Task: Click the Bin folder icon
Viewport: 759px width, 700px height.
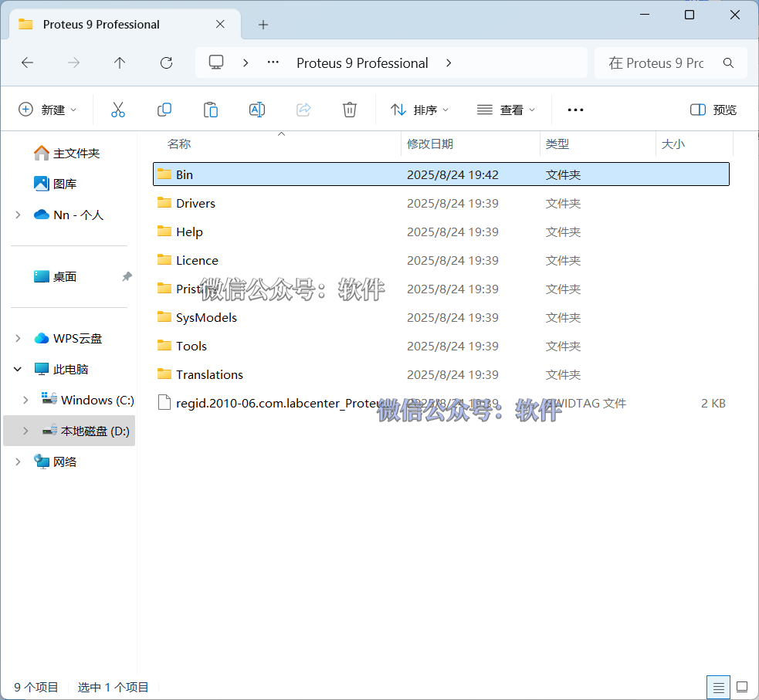Action: (164, 174)
